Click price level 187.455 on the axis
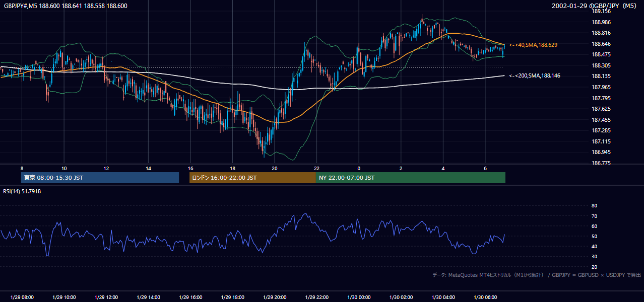Image resolution: width=644 pixels, height=302 pixels. (x=601, y=120)
